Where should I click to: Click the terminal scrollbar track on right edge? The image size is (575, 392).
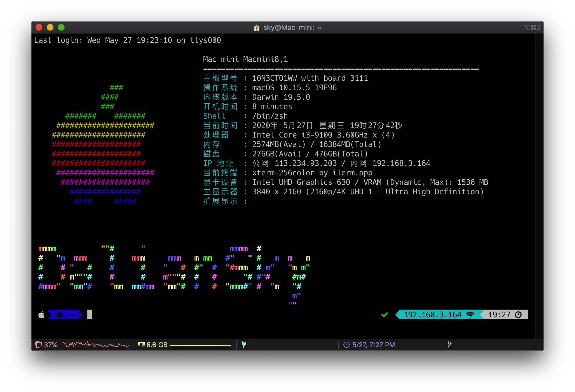(539, 187)
